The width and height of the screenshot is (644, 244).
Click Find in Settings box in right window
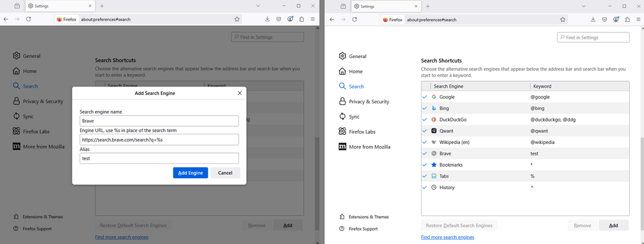tap(593, 37)
